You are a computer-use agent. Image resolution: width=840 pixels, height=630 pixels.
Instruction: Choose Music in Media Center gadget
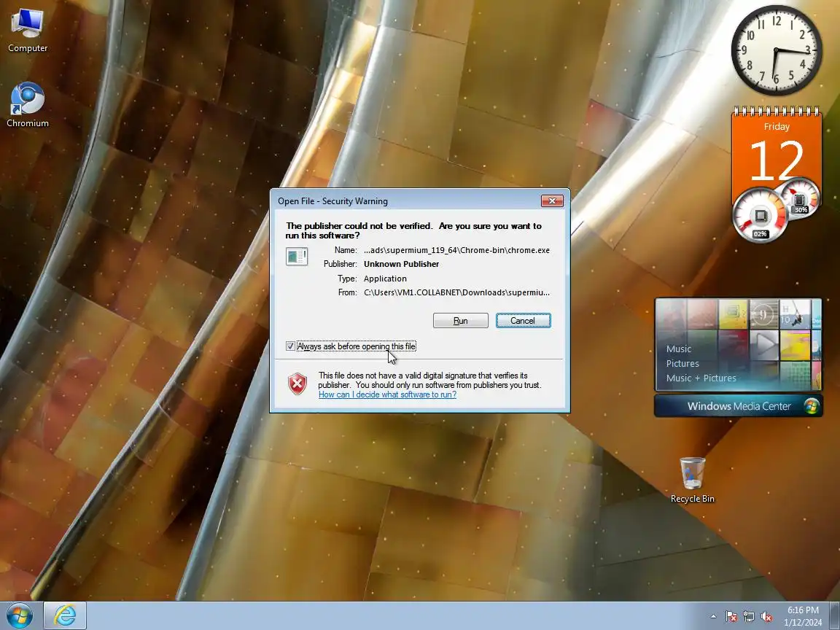click(679, 349)
